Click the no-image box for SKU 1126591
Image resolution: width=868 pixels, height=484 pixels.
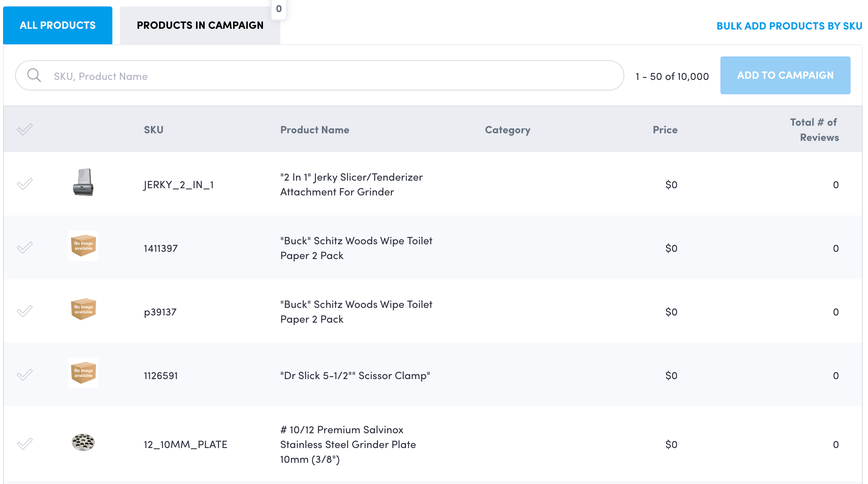[x=83, y=373]
